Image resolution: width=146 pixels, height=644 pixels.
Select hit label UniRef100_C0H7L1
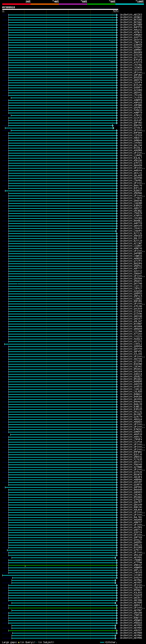tap(131, 344)
